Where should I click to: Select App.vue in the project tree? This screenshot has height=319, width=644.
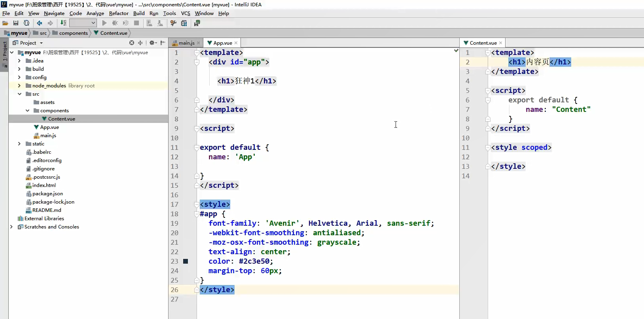tap(49, 127)
